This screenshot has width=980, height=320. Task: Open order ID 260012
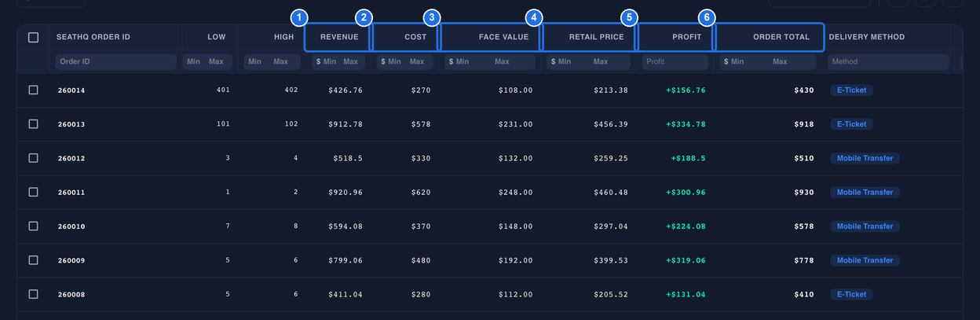tap(71, 158)
